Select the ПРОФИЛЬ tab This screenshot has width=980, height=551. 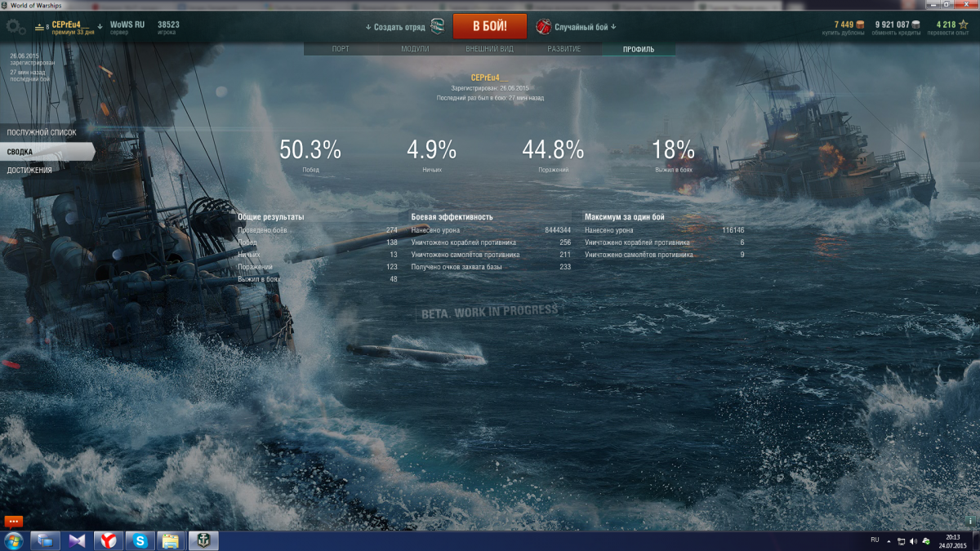tap(639, 49)
